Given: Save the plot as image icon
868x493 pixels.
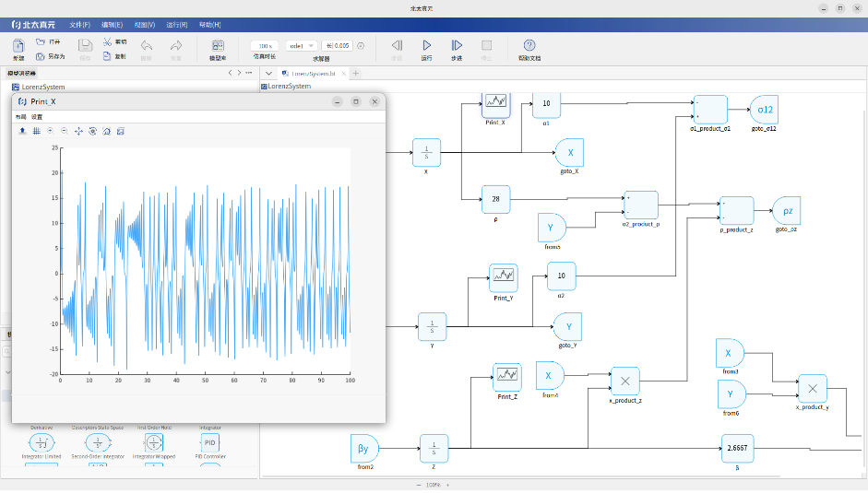Looking at the screenshot, I should (x=121, y=131).
